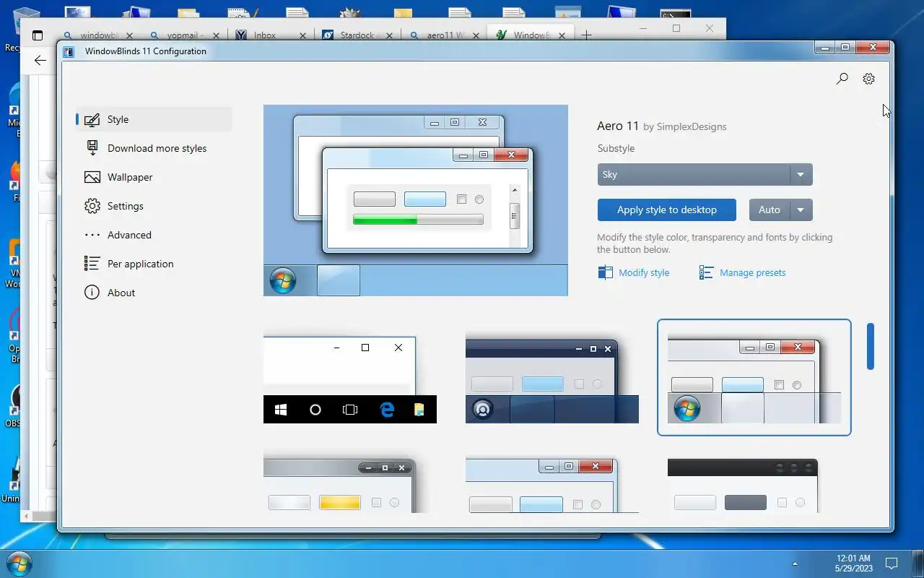The width and height of the screenshot is (924, 578).
Task: Open the search magnifier in WindowBlinds
Action: (x=842, y=79)
